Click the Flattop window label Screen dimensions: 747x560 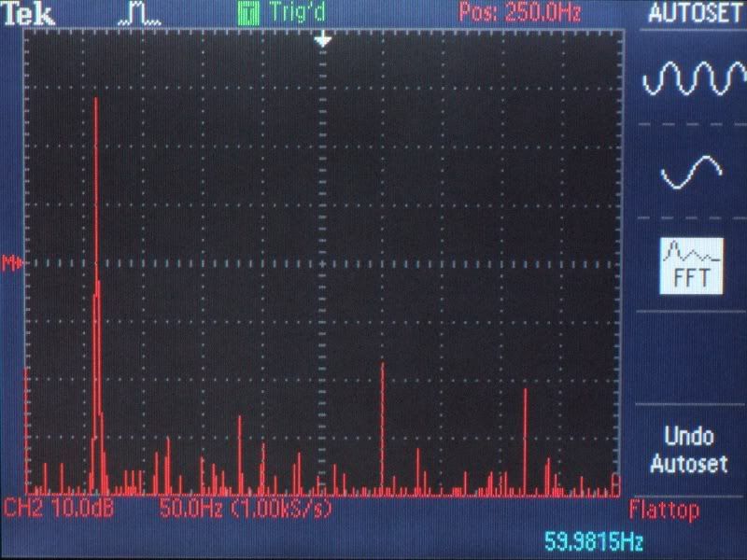click(664, 511)
